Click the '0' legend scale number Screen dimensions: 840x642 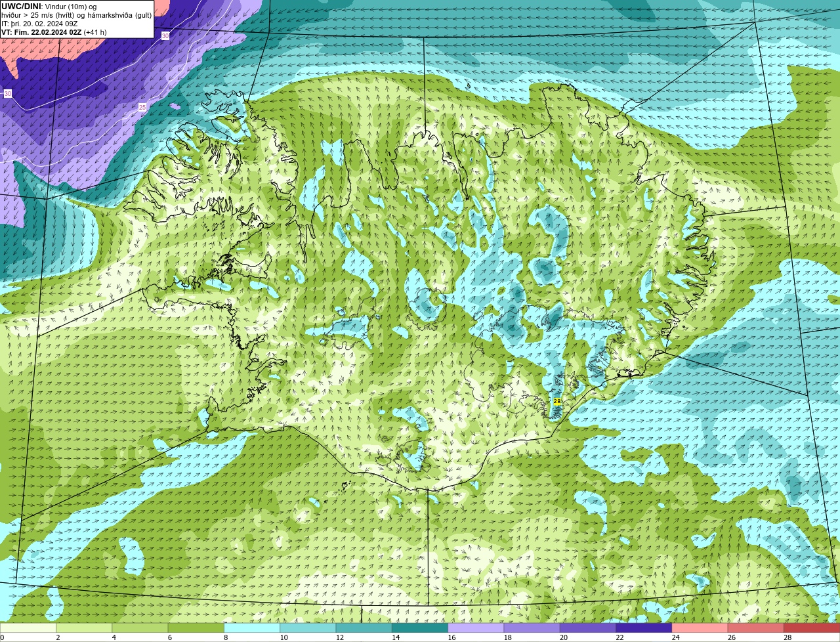click(x=2, y=637)
